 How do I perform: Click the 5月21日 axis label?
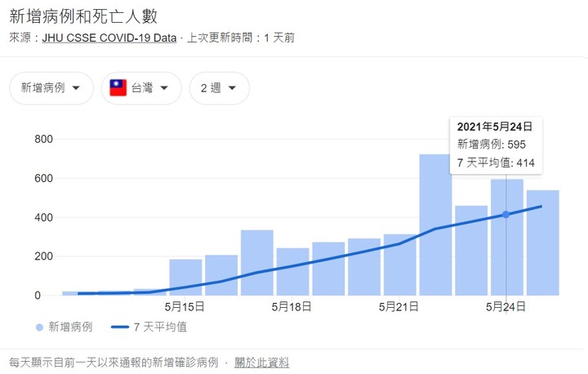(399, 307)
